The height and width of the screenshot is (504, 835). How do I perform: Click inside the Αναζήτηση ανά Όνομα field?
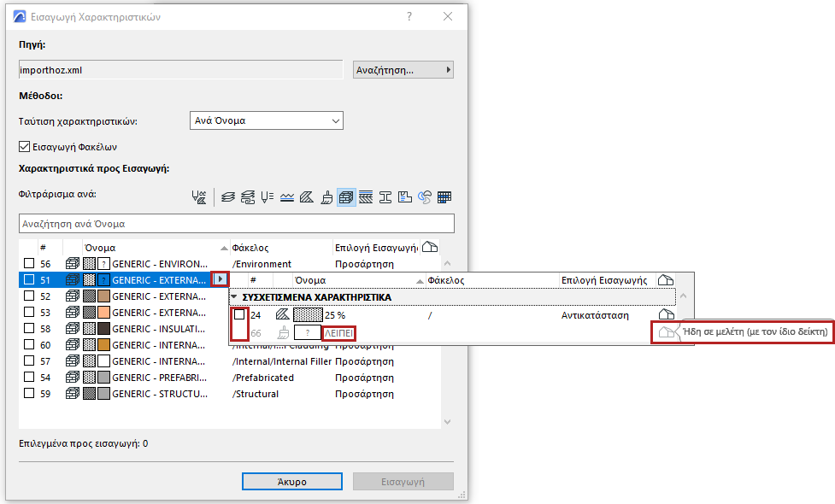click(x=239, y=223)
